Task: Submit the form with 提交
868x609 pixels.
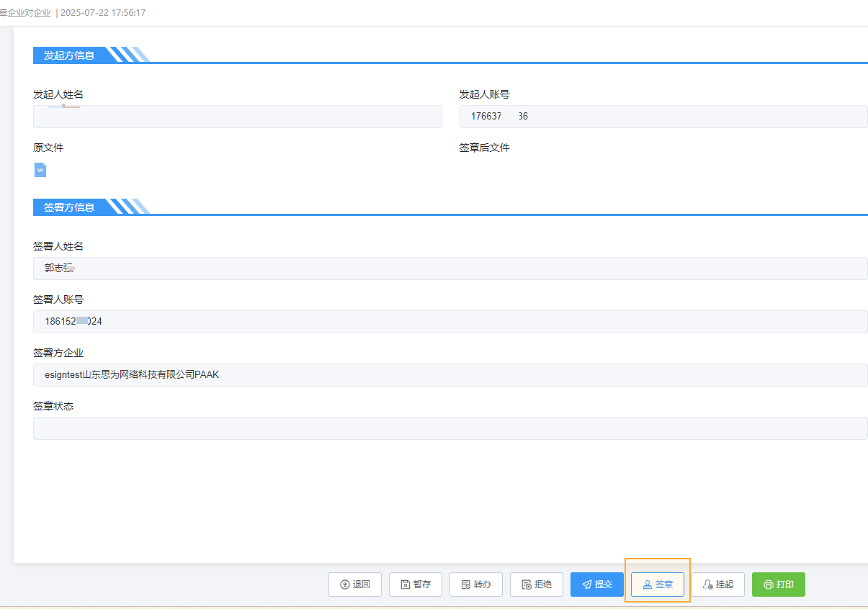Action: pyautogui.click(x=597, y=585)
